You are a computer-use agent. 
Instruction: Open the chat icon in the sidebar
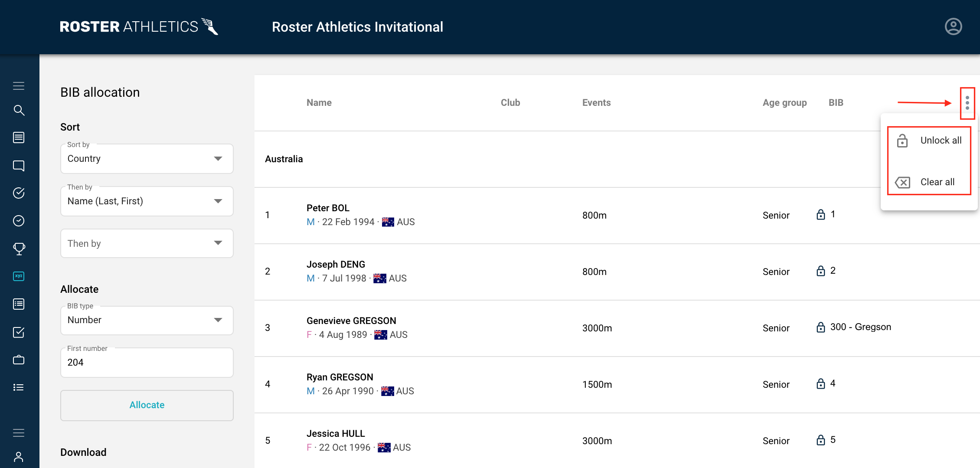(x=19, y=166)
